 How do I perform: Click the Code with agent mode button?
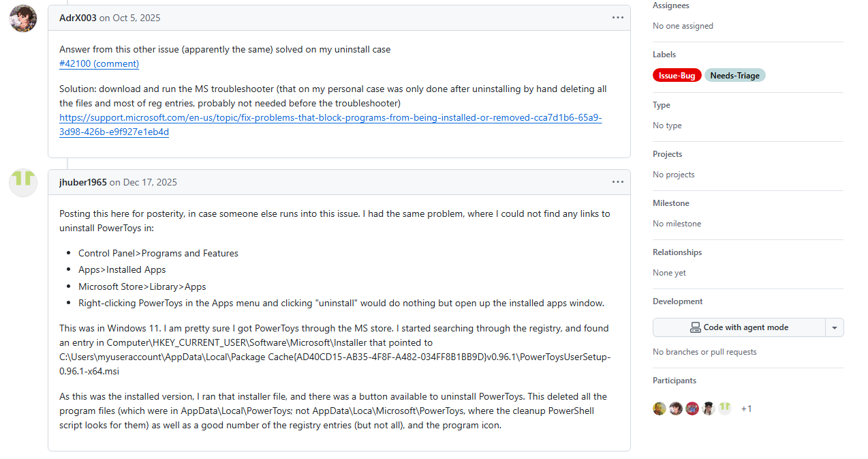739,327
